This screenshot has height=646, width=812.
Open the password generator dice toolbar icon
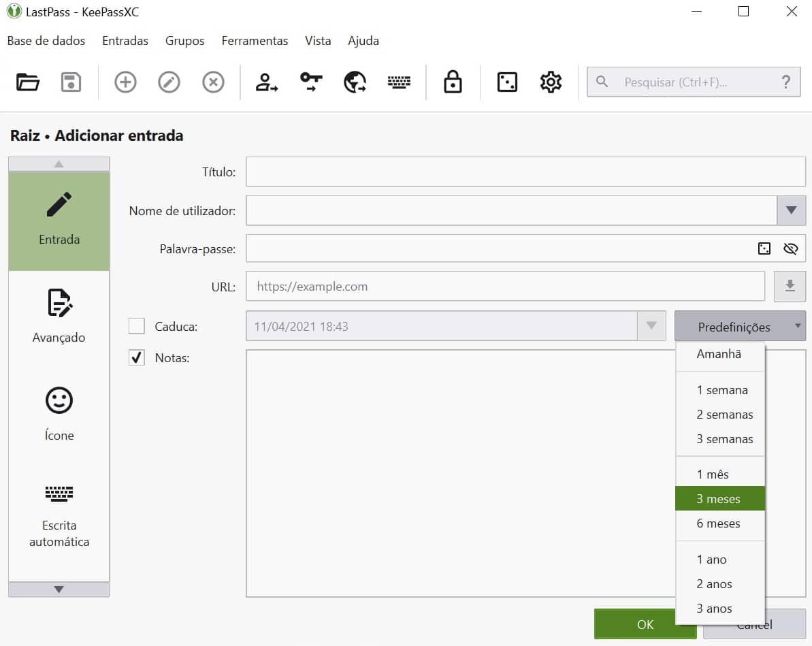click(507, 82)
